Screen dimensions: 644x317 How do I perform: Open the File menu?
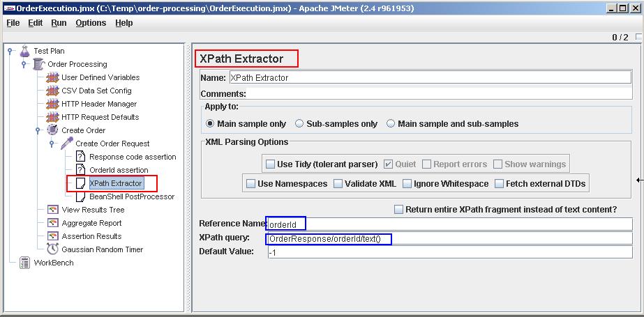pos(13,23)
